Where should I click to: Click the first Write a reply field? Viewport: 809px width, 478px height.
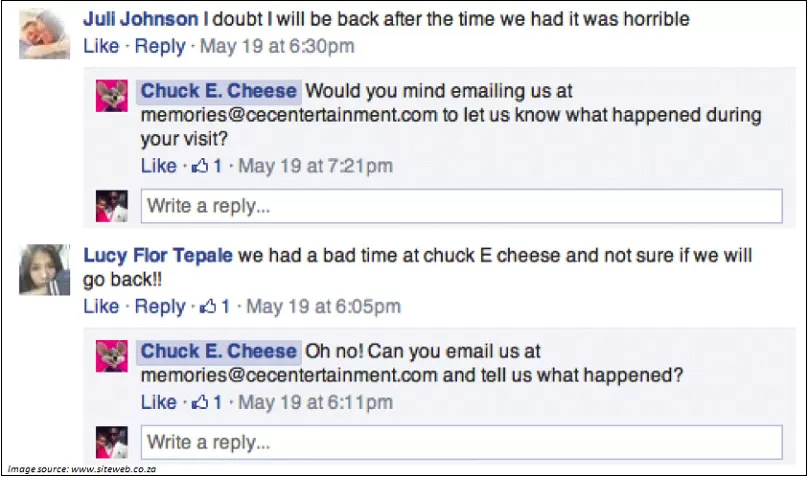point(461,207)
